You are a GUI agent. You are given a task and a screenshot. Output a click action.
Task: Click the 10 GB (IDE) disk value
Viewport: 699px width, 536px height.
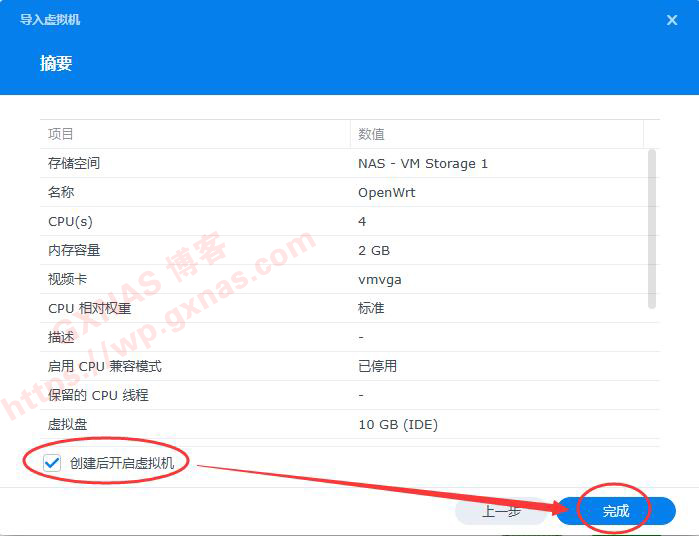tap(398, 424)
